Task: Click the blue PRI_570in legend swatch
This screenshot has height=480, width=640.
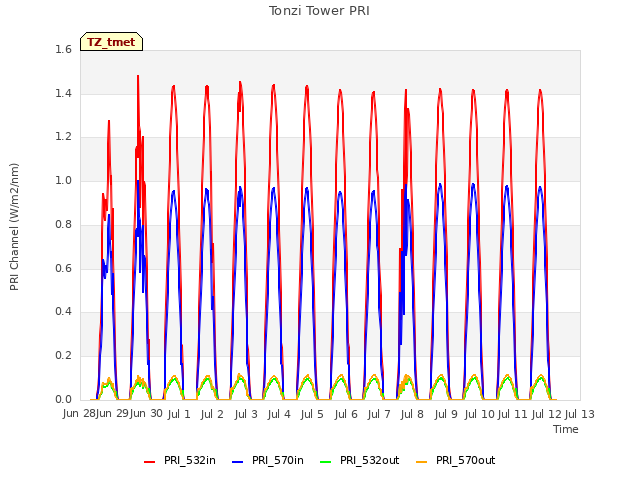Action: click(x=238, y=461)
